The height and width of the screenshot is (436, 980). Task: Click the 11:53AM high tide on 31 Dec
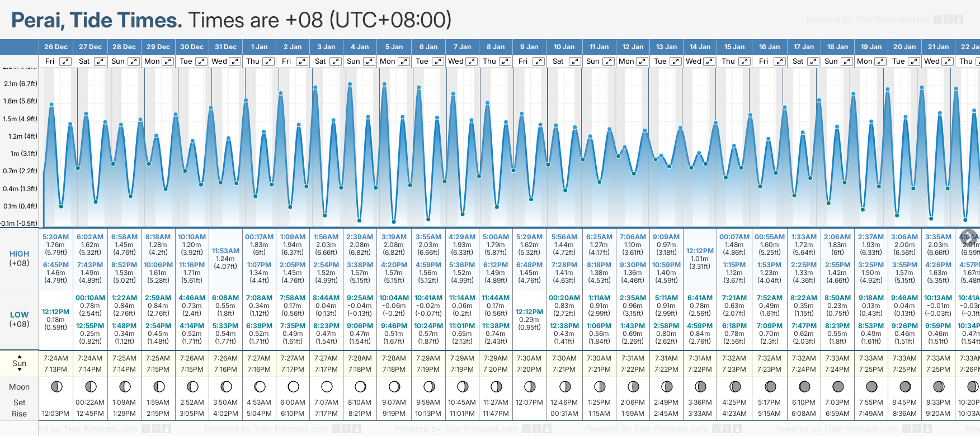point(225,251)
